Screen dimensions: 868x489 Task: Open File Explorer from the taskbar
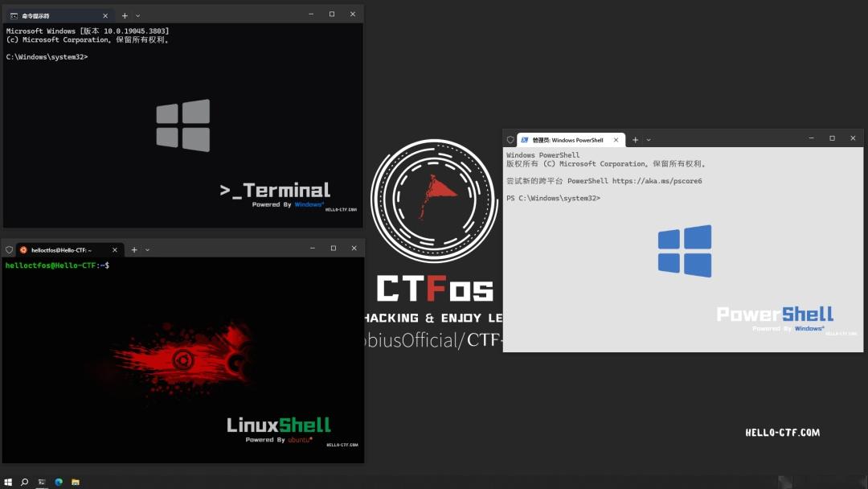(x=75, y=481)
